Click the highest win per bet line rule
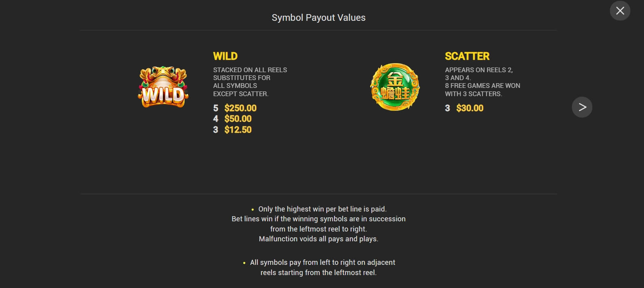644x288 pixels. (x=322, y=209)
